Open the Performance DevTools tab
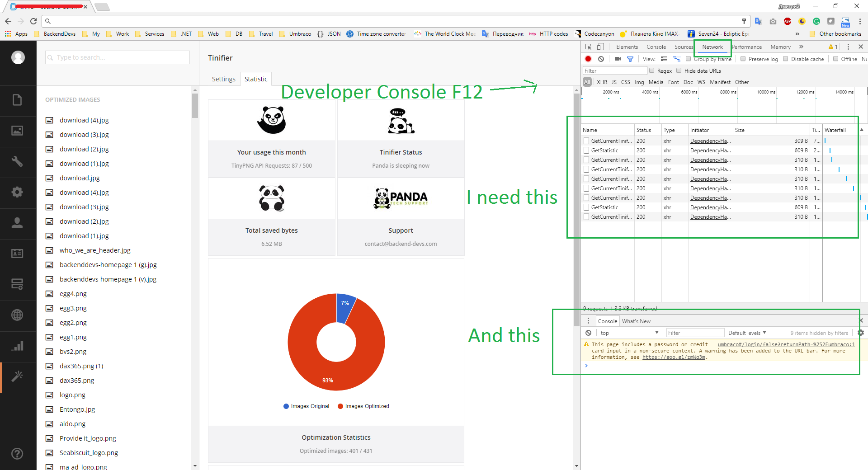The width and height of the screenshot is (868, 470). coord(747,47)
